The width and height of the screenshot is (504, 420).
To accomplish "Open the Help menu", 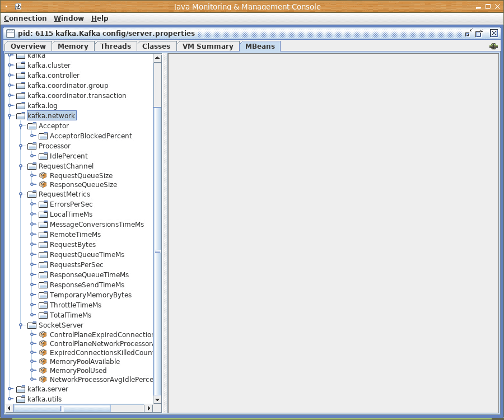I will pos(100,18).
